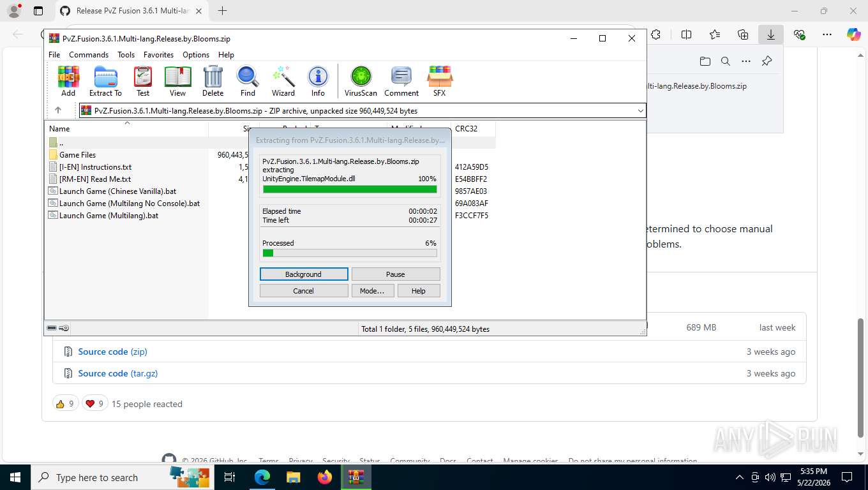Open Firefox from taskbar
Viewport: 868px width, 490px height.
tap(325, 477)
